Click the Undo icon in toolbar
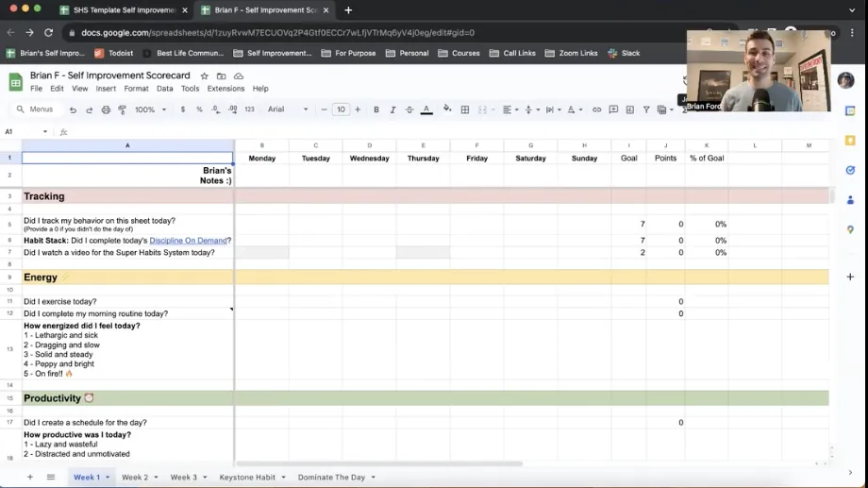Viewport: 868px width, 488px height. point(74,109)
